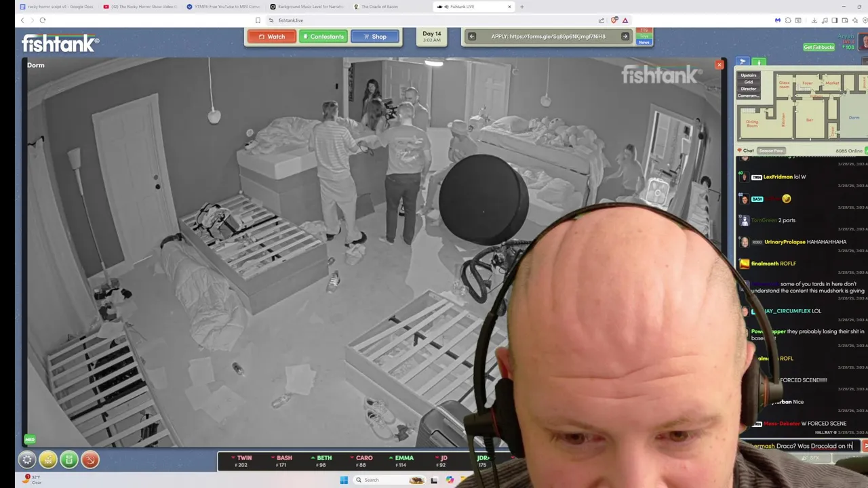Open Brave Shields lion icon
868x488 pixels.
pyautogui.click(x=614, y=20)
